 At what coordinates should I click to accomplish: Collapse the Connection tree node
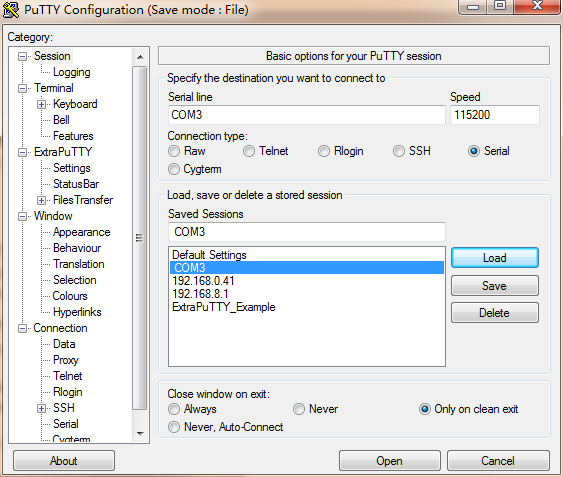pyautogui.click(x=23, y=328)
